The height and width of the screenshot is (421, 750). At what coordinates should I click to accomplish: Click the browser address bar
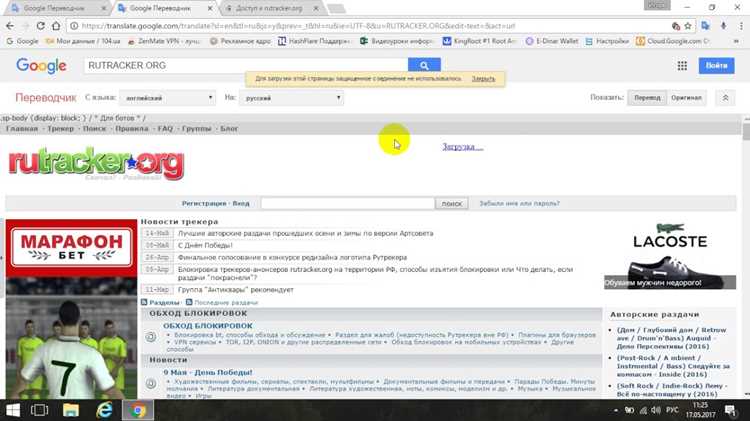pyautogui.click(x=373, y=26)
